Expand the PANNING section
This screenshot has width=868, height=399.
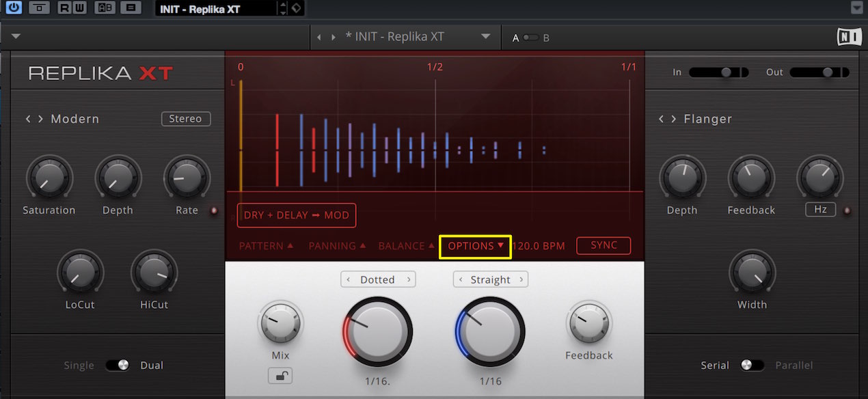pyautogui.click(x=336, y=246)
